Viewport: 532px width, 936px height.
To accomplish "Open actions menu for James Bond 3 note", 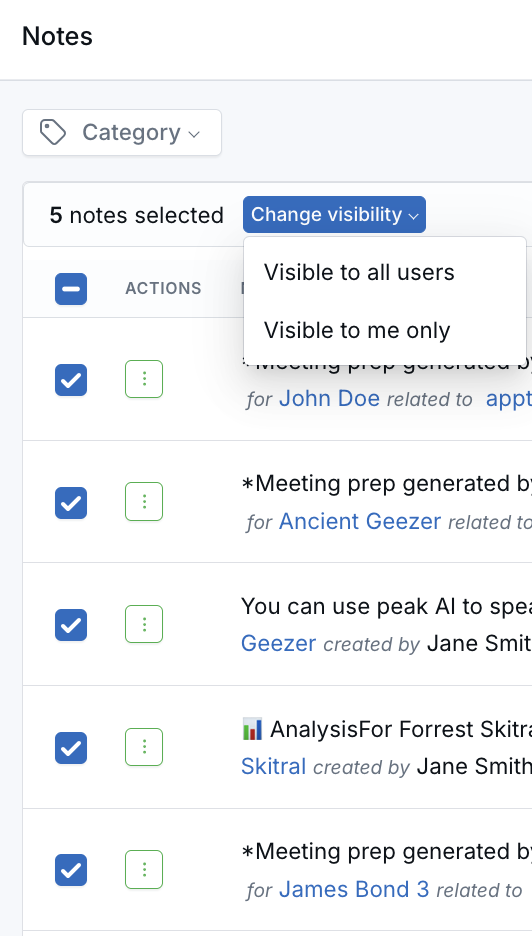I will click(x=144, y=870).
